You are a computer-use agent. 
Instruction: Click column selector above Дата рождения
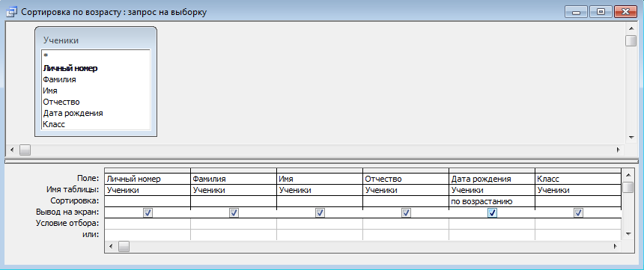[492, 171]
